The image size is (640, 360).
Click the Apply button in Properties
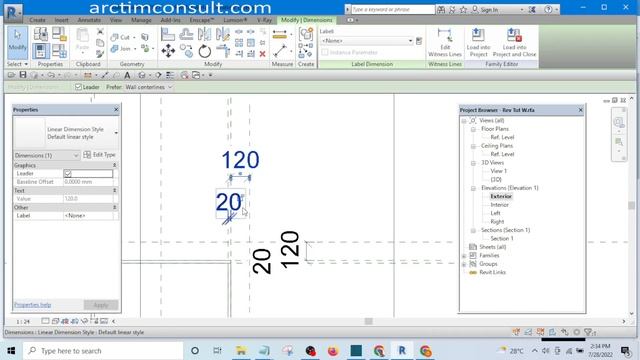(101, 305)
